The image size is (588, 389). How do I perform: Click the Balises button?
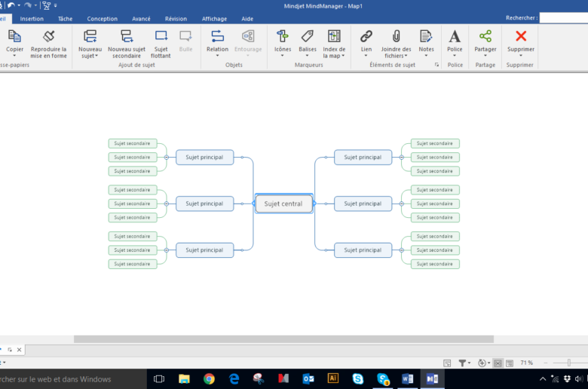click(x=308, y=40)
